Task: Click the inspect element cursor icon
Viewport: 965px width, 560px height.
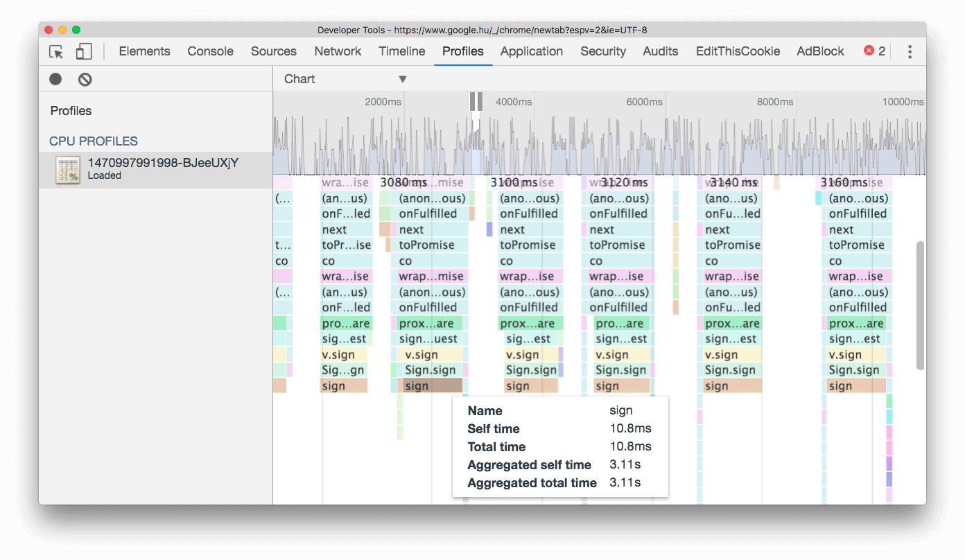Action: click(x=56, y=52)
